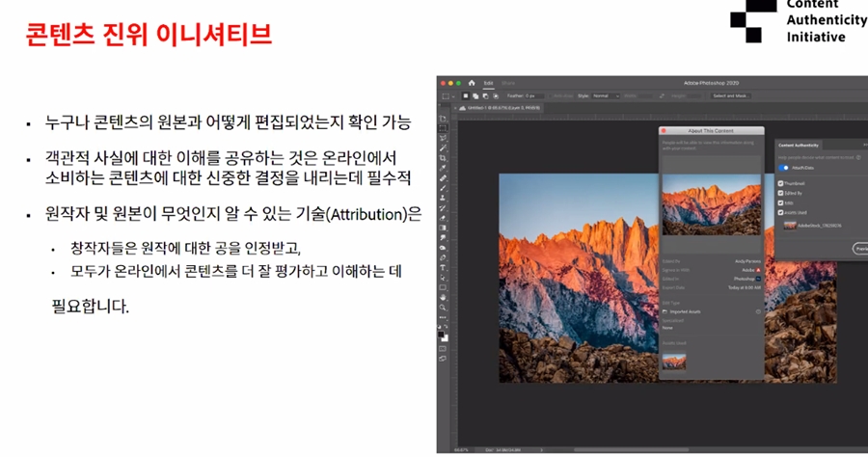The image size is (868, 457).
Task: Click the Preview button in Content Authenticity panel
Action: (x=861, y=249)
